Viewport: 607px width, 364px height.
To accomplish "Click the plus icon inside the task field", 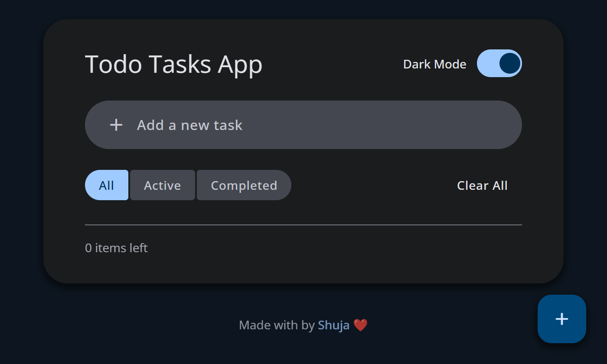I will click(x=116, y=125).
